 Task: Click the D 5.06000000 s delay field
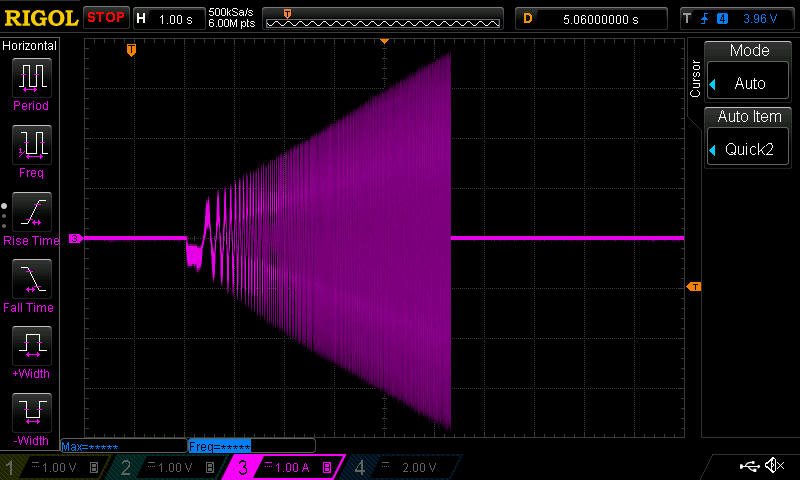(x=591, y=19)
